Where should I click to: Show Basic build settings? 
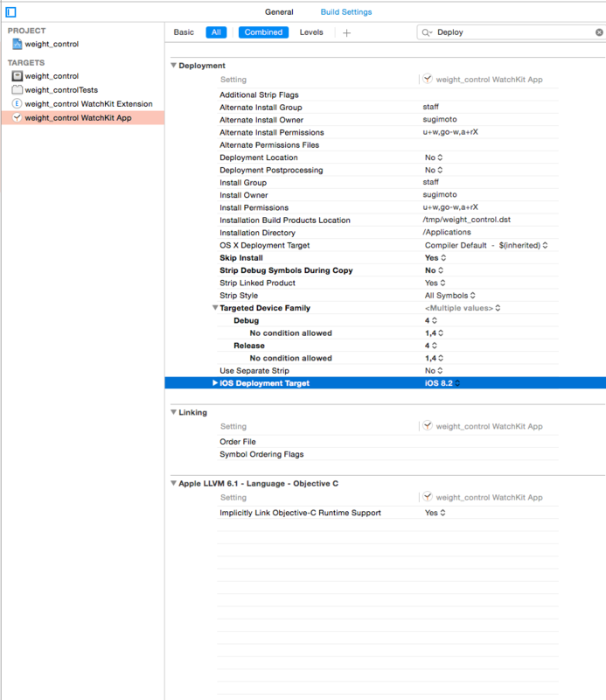[x=184, y=32]
